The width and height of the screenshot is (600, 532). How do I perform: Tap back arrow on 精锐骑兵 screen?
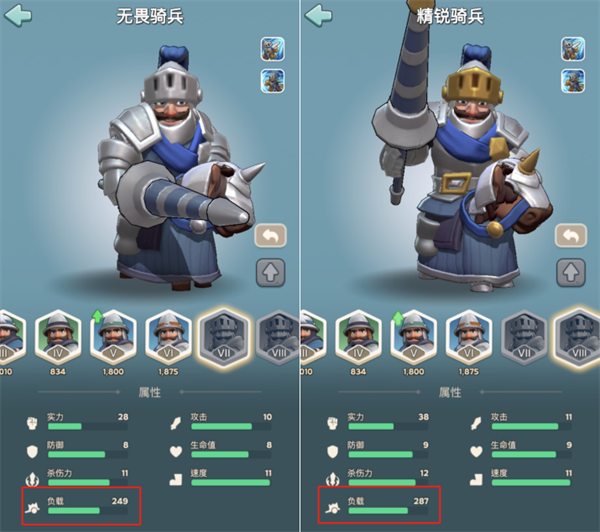[318, 15]
